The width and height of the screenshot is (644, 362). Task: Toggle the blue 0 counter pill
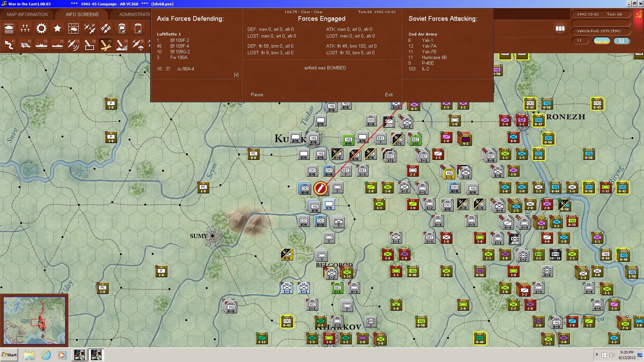point(622,41)
